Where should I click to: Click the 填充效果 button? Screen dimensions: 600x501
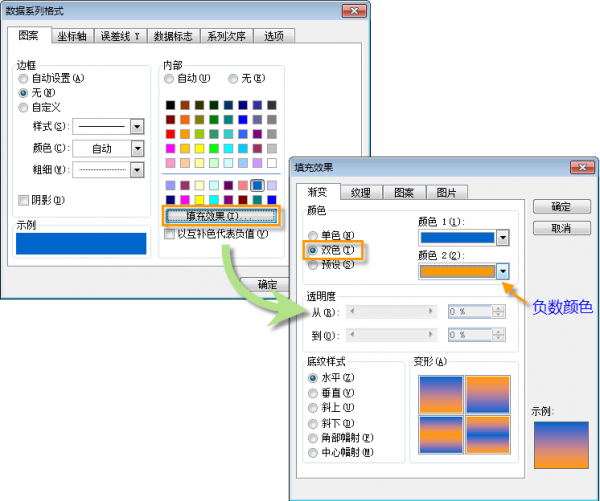click(x=221, y=216)
